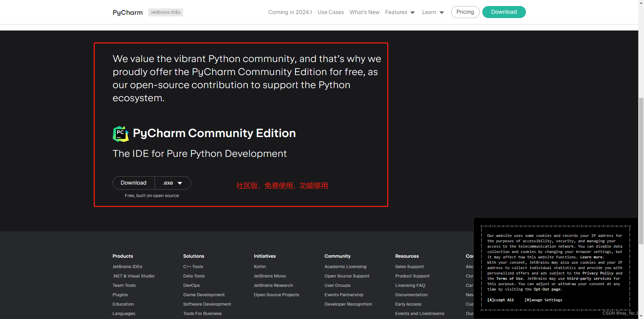This screenshot has height=319, width=644.
Task: Follow the Learn more cookie link
Action: [591, 257]
